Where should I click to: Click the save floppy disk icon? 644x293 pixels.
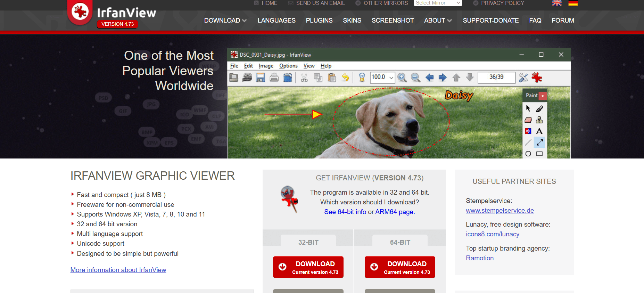261,78
